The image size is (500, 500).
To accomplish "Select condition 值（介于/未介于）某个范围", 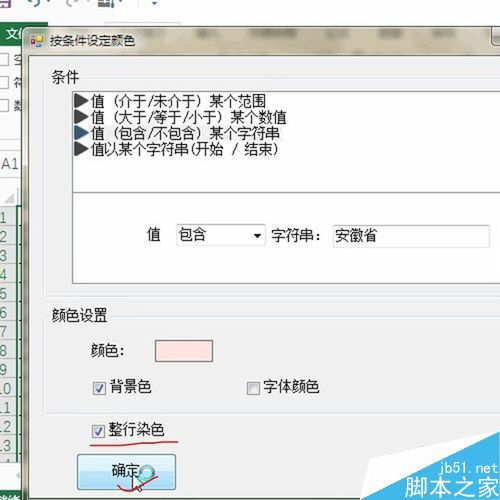I will point(178,101).
